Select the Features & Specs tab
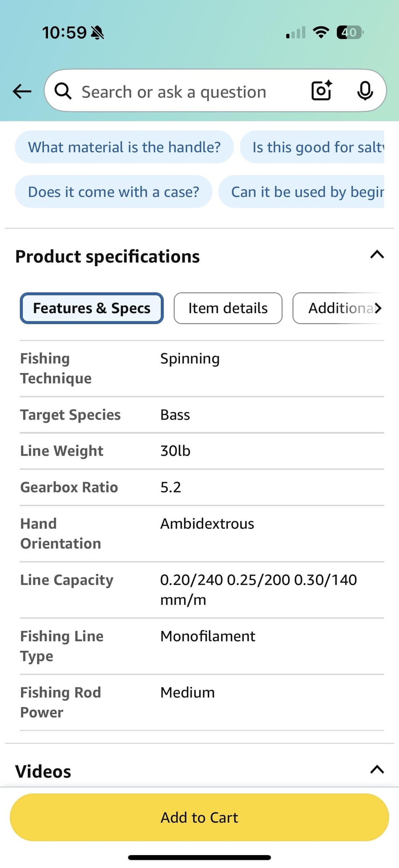Screen dimensions: 399x868 [92, 308]
